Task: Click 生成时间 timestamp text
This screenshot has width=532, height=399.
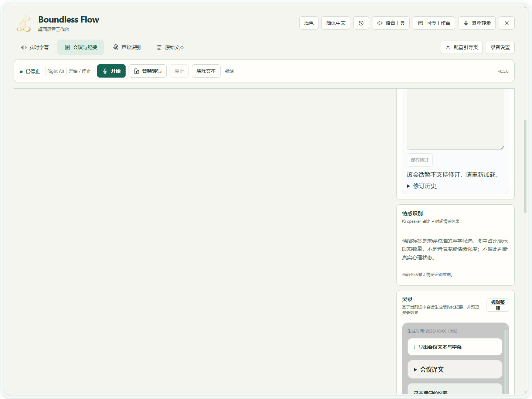Action: click(432, 331)
